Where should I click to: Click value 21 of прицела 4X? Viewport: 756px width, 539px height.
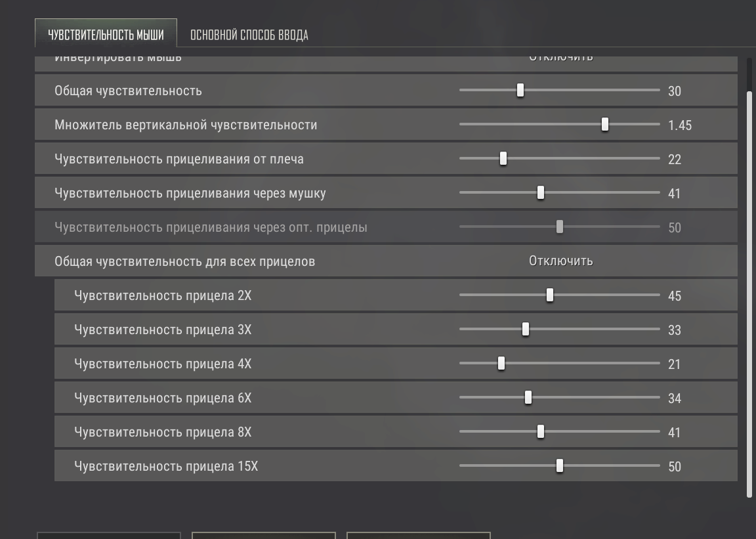(675, 364)
